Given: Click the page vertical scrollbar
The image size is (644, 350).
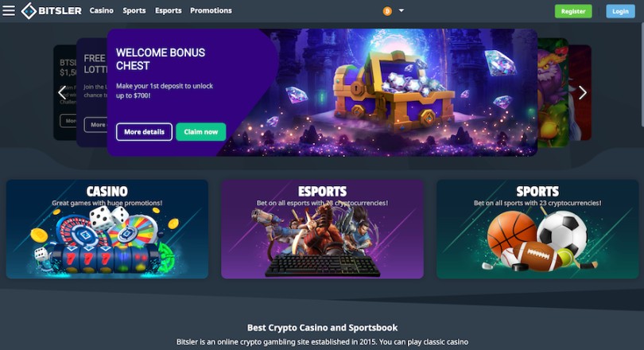Looking at the screenshot, I should click(642, 74).
